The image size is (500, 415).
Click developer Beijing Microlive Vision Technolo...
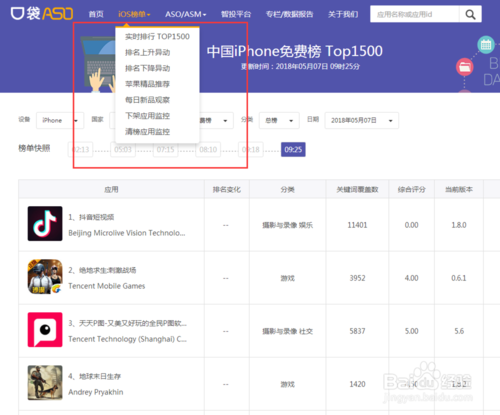(x=127, y=233)
